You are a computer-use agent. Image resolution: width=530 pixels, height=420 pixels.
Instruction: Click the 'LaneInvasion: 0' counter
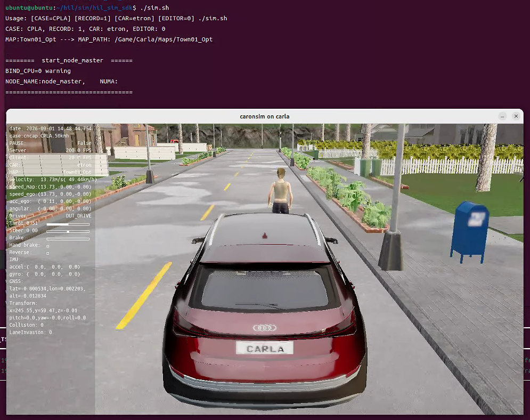30,333
